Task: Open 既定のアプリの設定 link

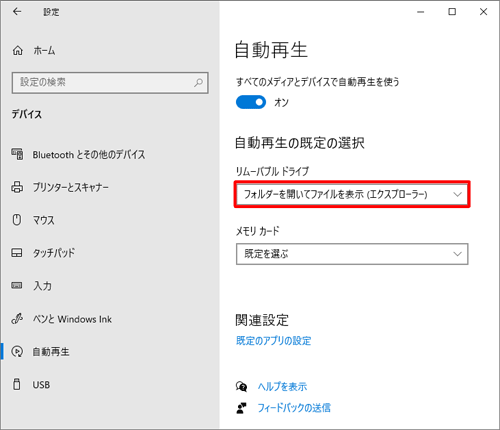Action: click(274, 341)
